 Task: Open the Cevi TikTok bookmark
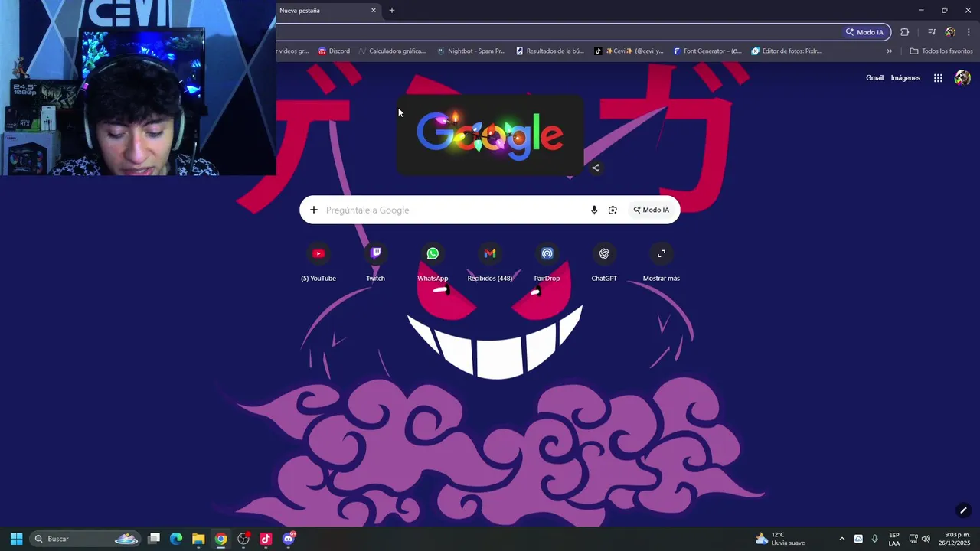(629, 51)
